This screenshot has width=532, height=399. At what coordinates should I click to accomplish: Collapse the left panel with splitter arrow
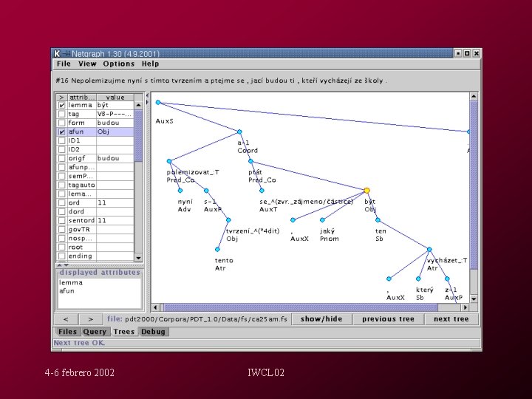point(147,96)
